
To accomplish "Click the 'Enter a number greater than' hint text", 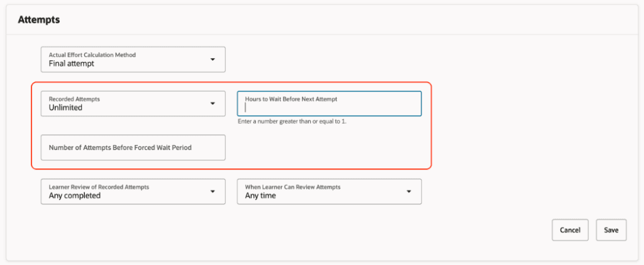I will (292, 122).
